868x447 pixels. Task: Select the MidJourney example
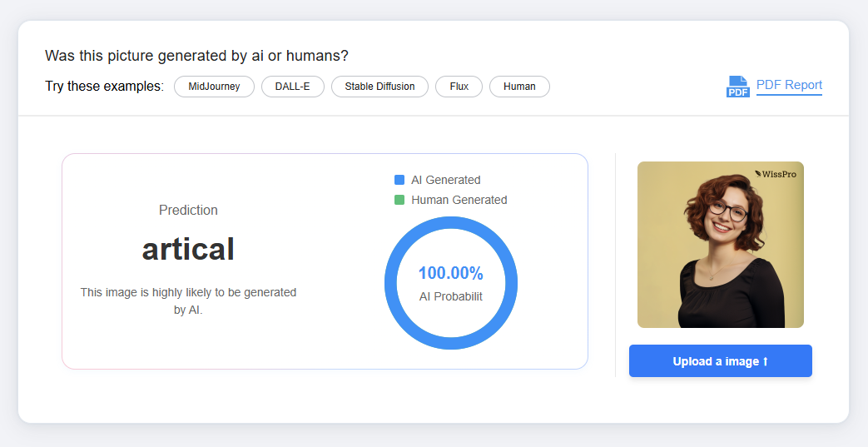(x=214, y=87)
